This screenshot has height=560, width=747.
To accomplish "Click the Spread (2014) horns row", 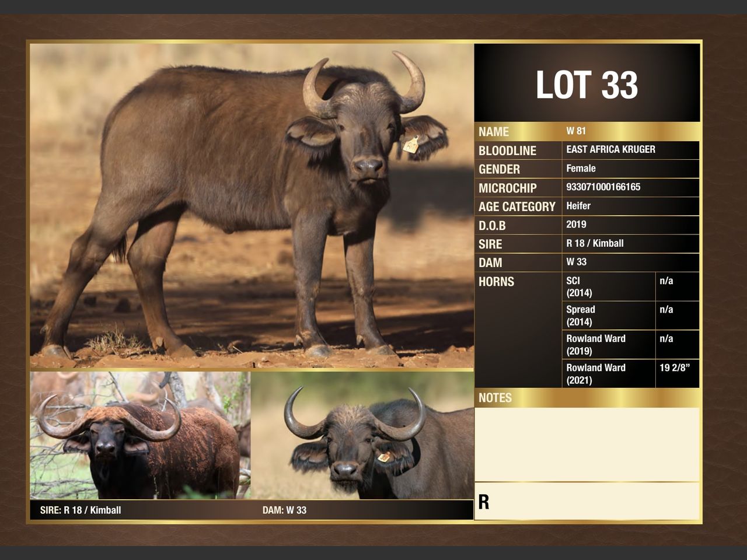I will click(x=607, y=316).
